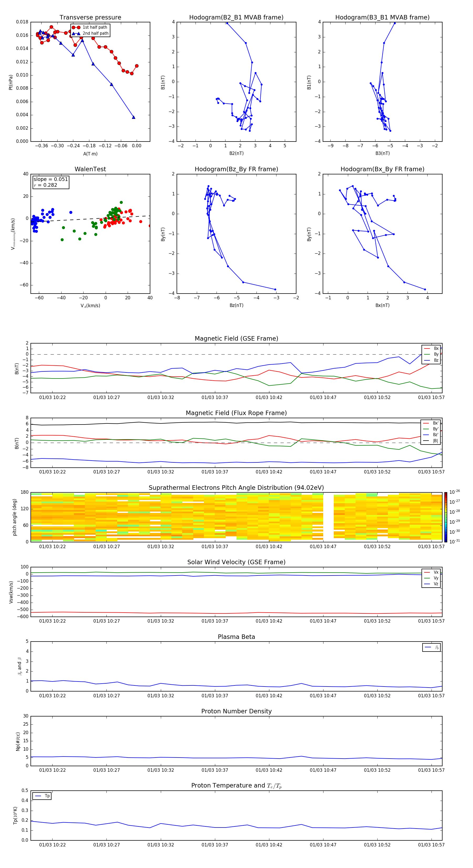Click the 'Transverse pressure' plot title
This screenshot has width=473, height=868.
tap(90, 18)
